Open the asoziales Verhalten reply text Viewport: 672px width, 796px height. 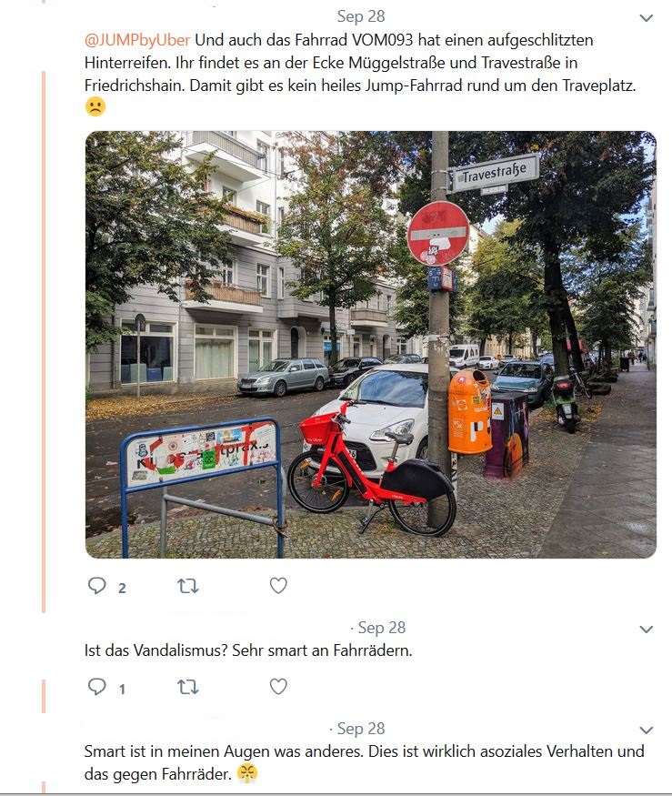pos(364,762)
